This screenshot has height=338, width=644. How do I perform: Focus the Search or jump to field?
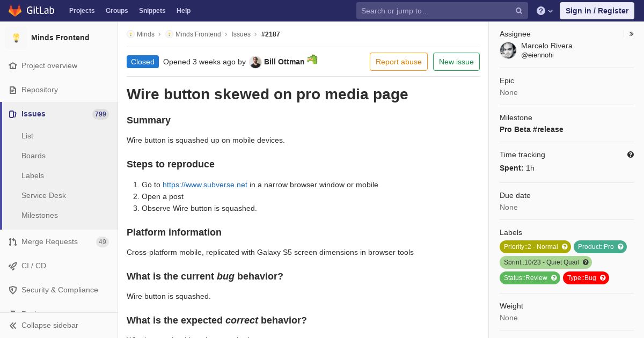(x=442, y=11)
